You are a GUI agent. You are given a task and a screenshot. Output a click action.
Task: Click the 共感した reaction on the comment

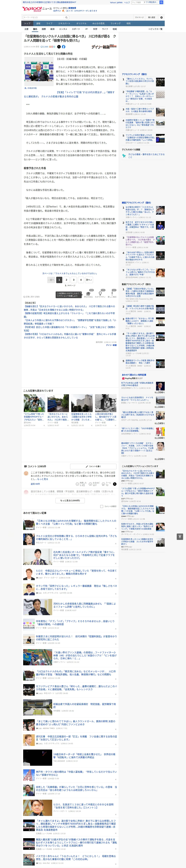(x=81, y=484)
